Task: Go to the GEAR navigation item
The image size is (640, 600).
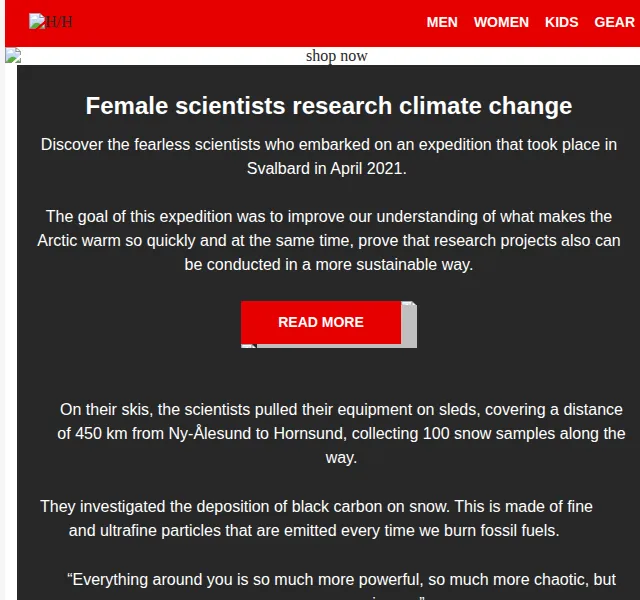Action: point(614,22)
